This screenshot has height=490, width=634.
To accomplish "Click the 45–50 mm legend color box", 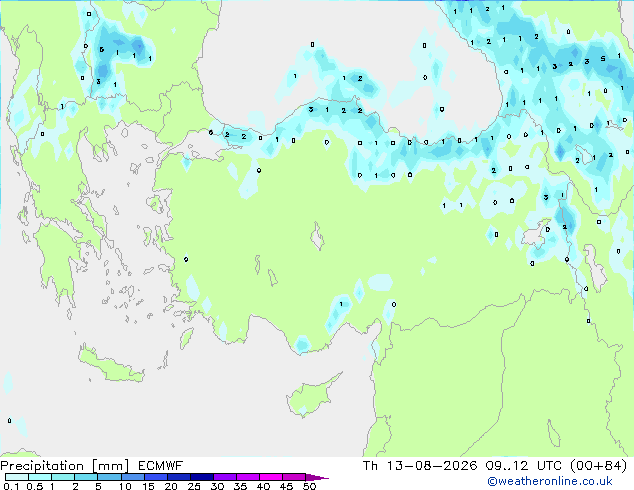I will (x=294, y=477).
